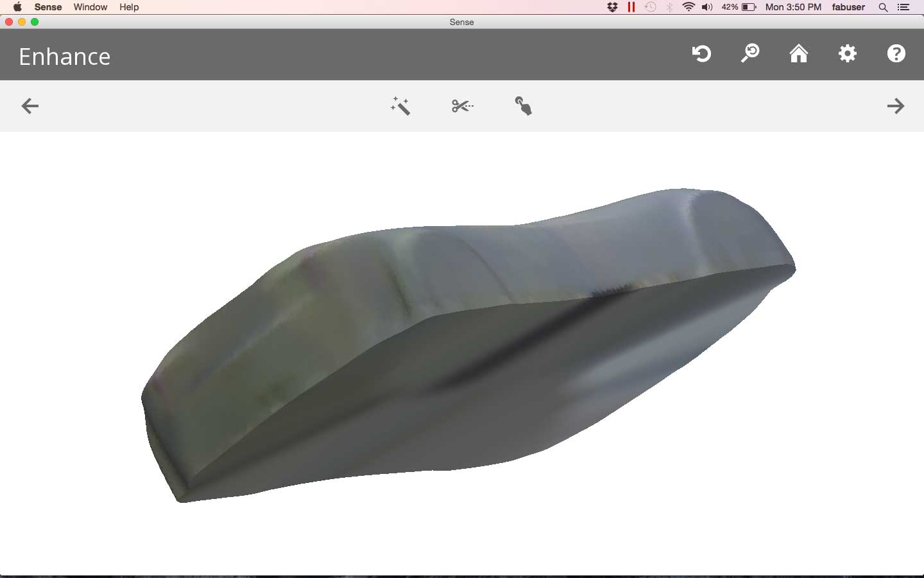The image size is (924, 578).
Task: Click the Time Machine menu bar icon
Action: pos(651,7)
